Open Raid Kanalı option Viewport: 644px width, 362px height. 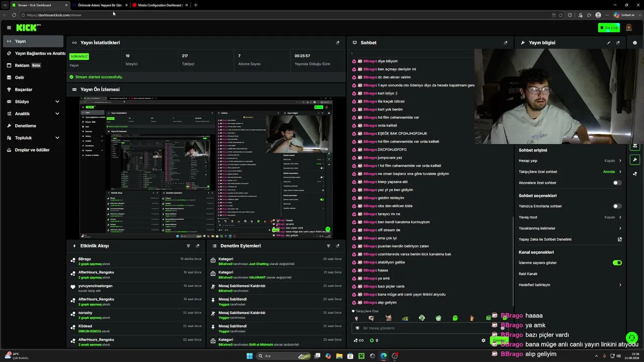(570, 274)
